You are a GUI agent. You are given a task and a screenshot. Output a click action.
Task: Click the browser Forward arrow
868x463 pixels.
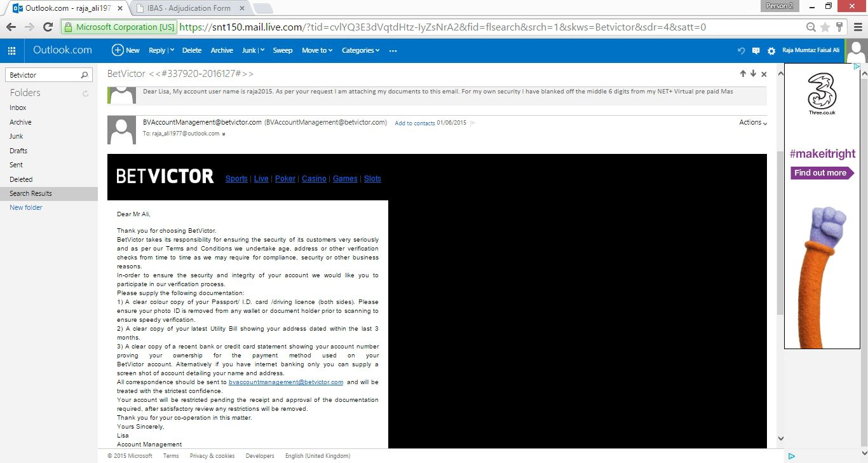pyautogui.click(x=29, y=27)
